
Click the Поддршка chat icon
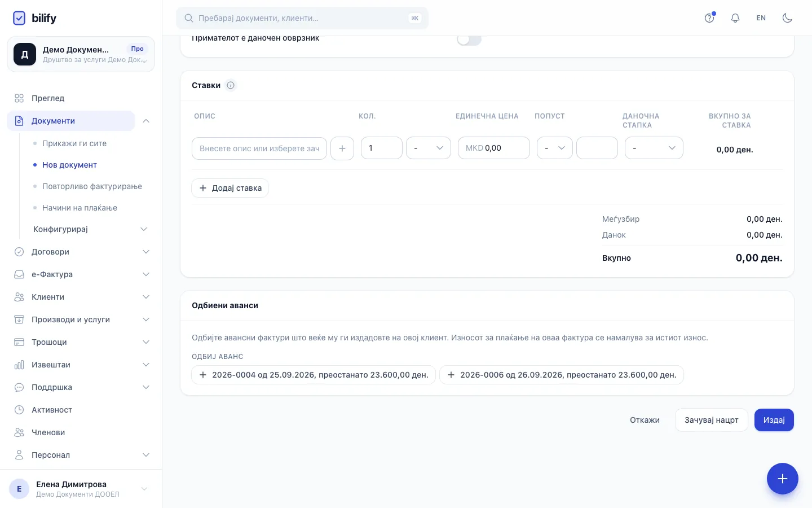coord(19,387)
